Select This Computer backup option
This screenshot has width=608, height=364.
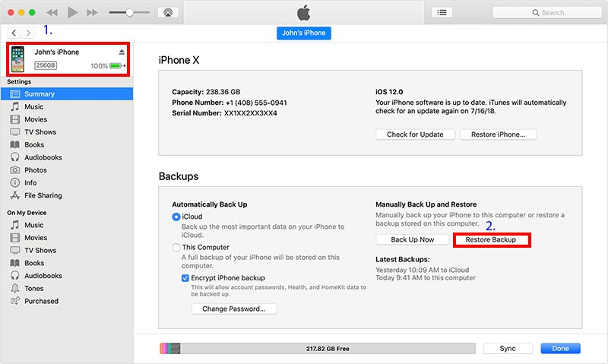click(x=176, y=248)
